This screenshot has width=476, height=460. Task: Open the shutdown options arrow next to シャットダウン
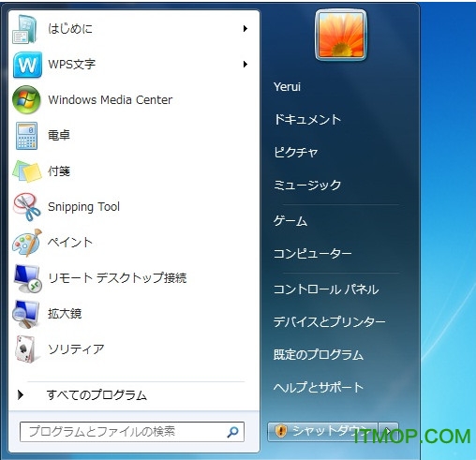[388, 431]
